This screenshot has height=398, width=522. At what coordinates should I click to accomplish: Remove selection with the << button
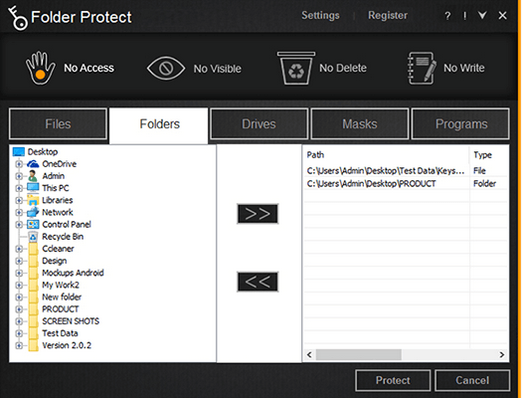[x=258, y=282]
